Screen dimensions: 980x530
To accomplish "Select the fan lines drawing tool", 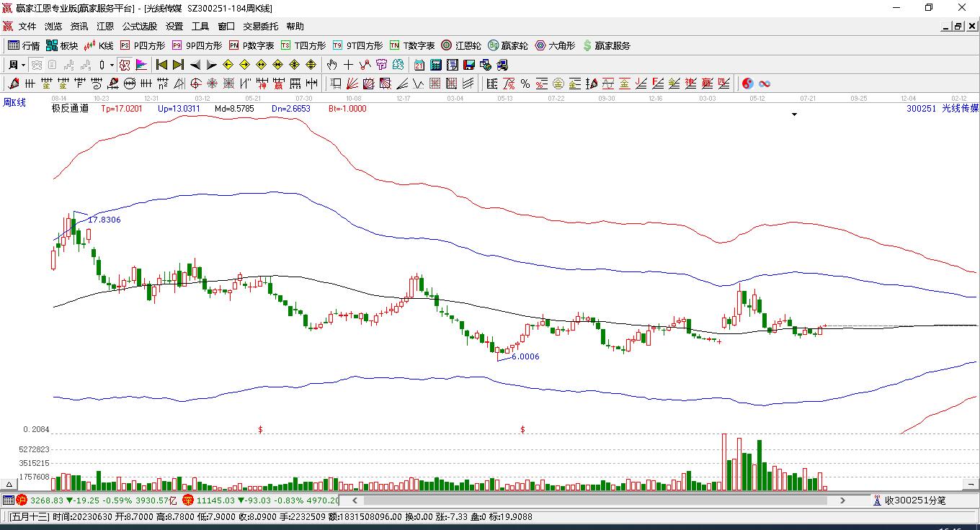I will pos(352,84).
